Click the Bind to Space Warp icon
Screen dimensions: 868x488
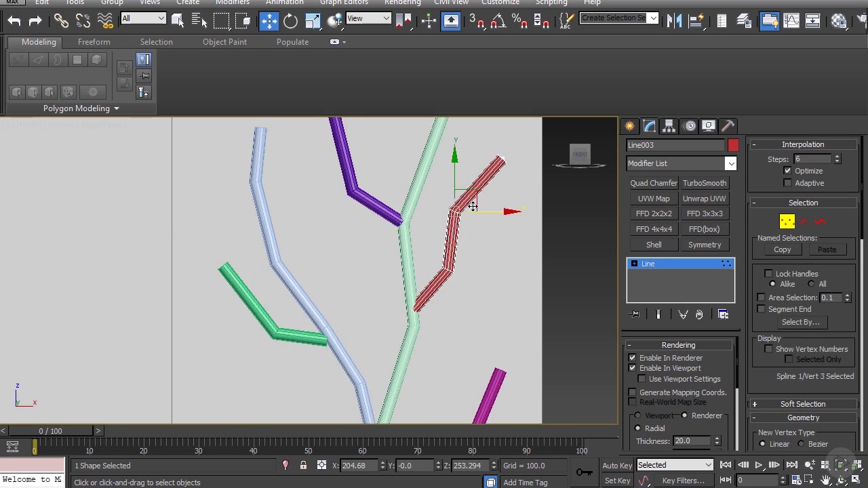105,21
